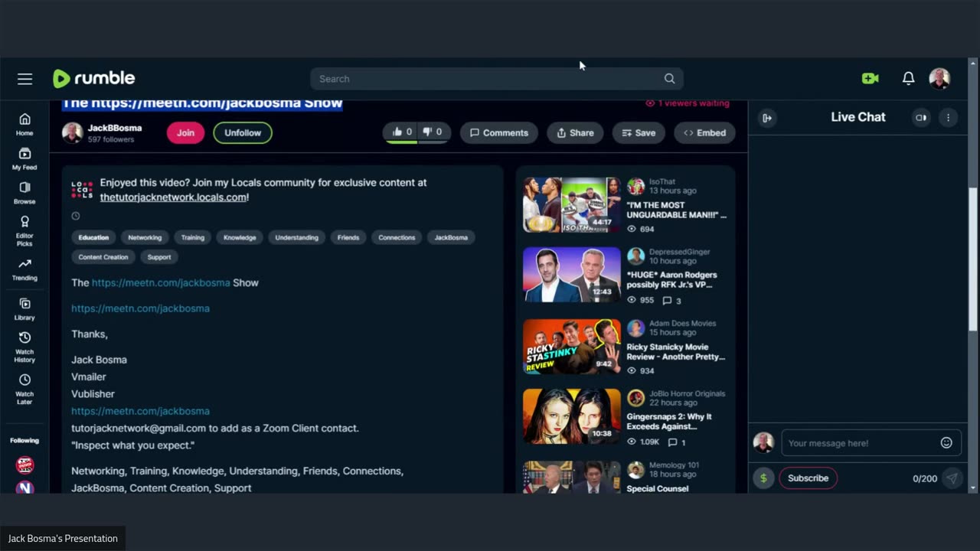980x551 pixels.
Task: Collapse the Live Chat panel
Action: point(766,117)
